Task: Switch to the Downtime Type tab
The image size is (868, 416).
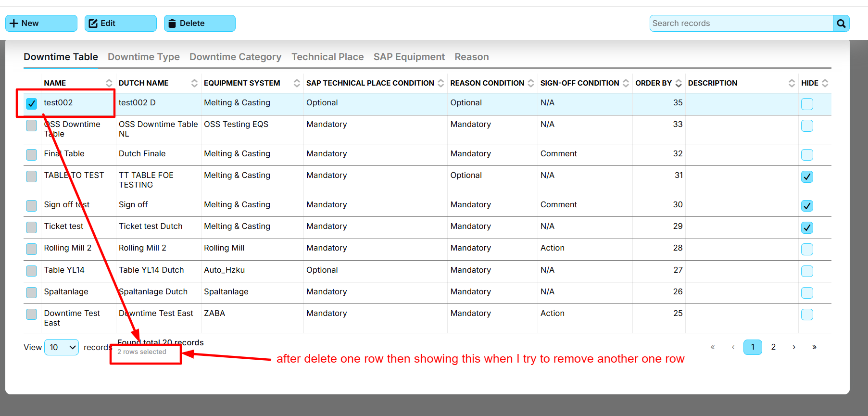Action: click(143, 57)
